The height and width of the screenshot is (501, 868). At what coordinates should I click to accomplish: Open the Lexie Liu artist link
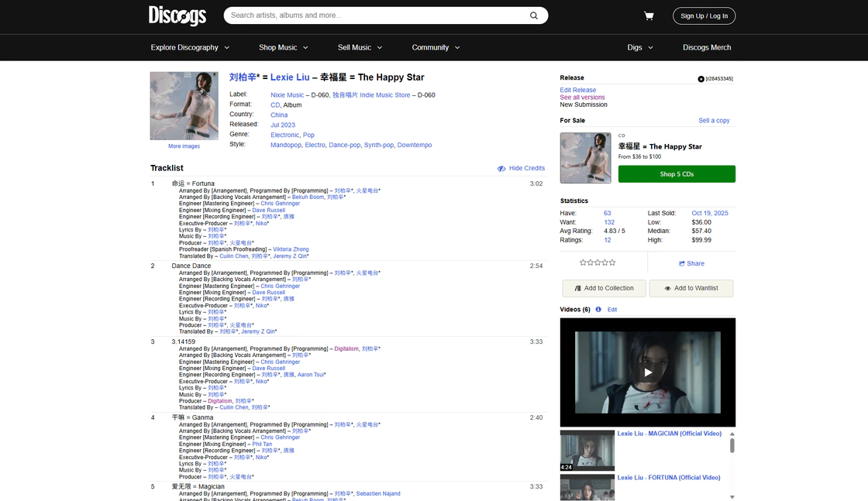pyautogui.click(x=290, y=77)
